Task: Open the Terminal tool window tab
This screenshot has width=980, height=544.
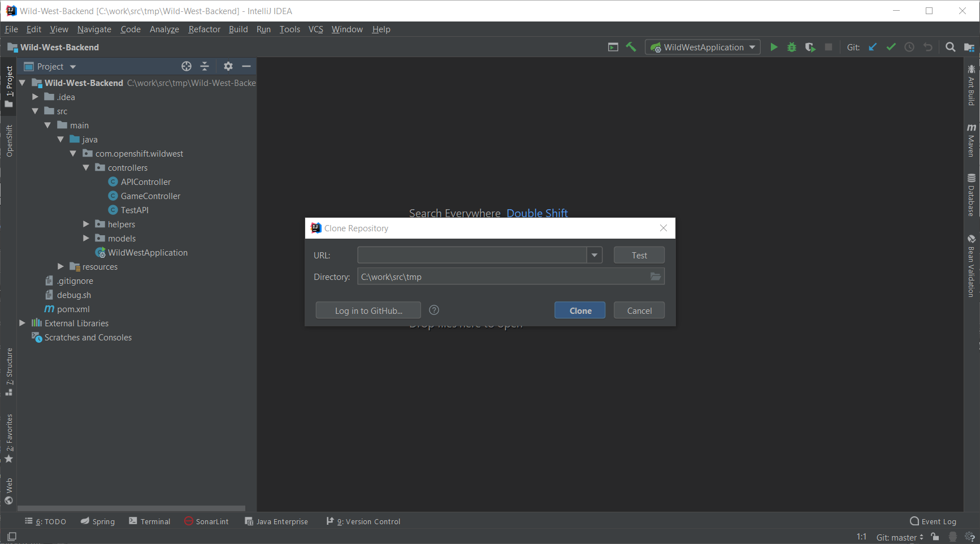Action: (x=150, y=521)
